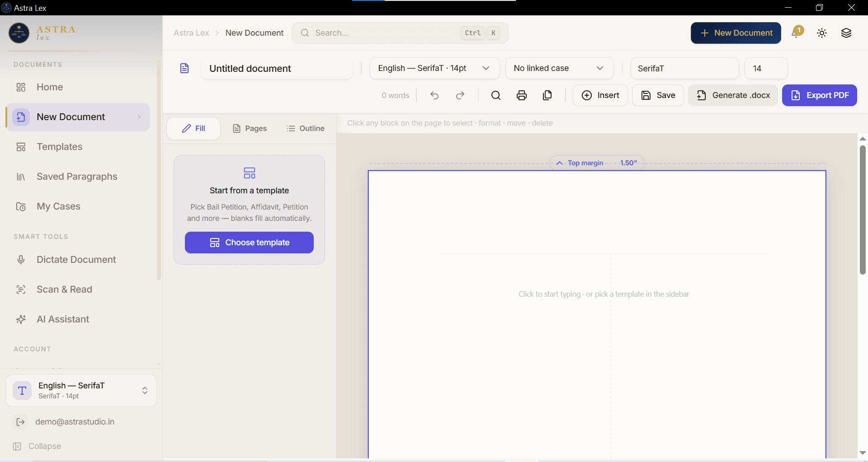Click the New Document button top right
This screenshot has height=462, width=868.
pos(736,33)
